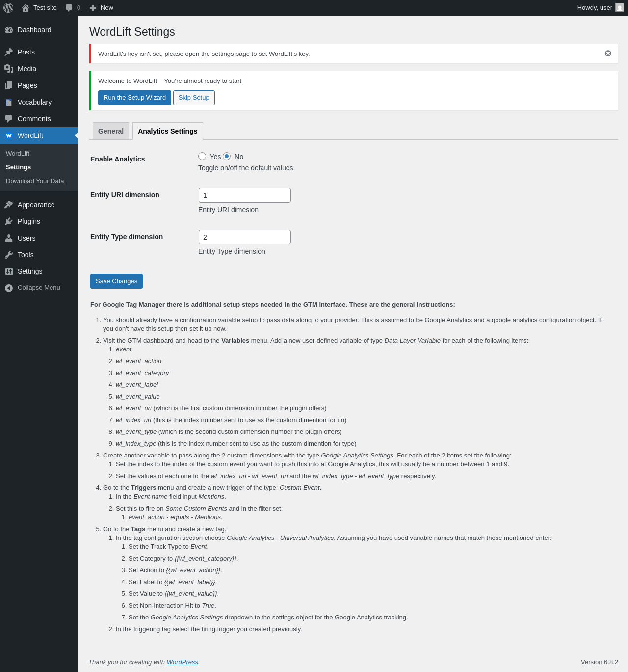
Task: Click the Test site home icon
Action: (26, 8)
